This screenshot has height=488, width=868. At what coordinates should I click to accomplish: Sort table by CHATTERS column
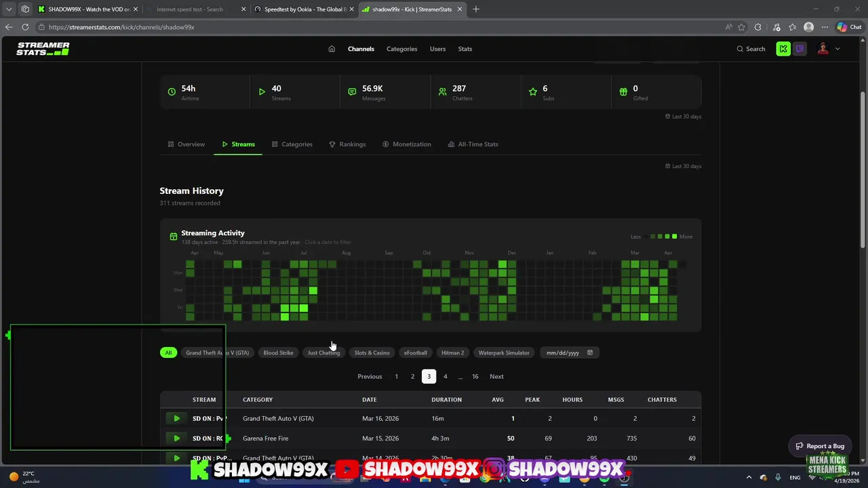point(662,400)
